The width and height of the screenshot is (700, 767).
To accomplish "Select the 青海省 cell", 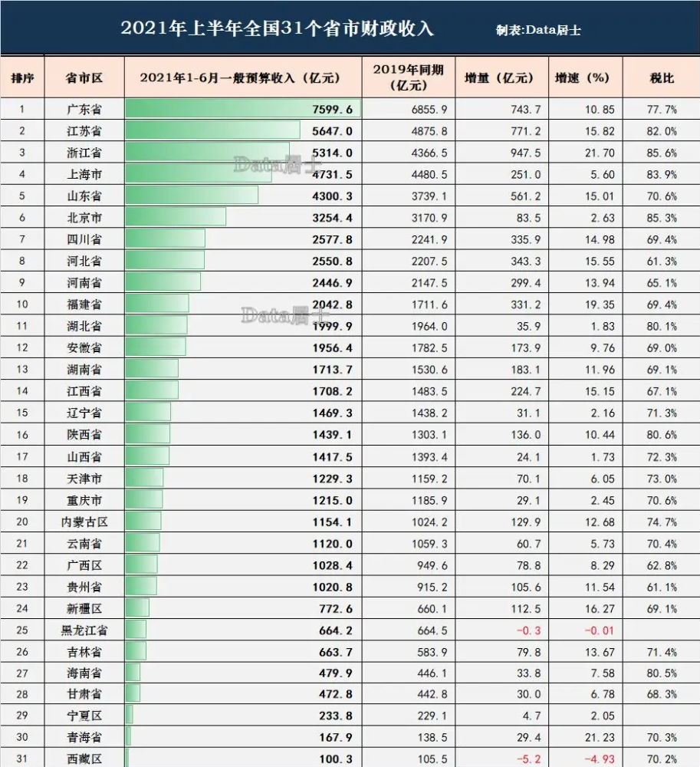I will 84,737.
